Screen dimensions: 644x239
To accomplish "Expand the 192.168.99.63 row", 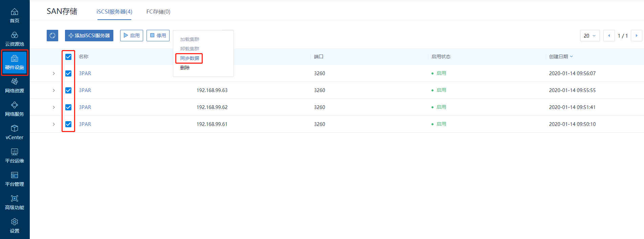I will click(54, 90).
